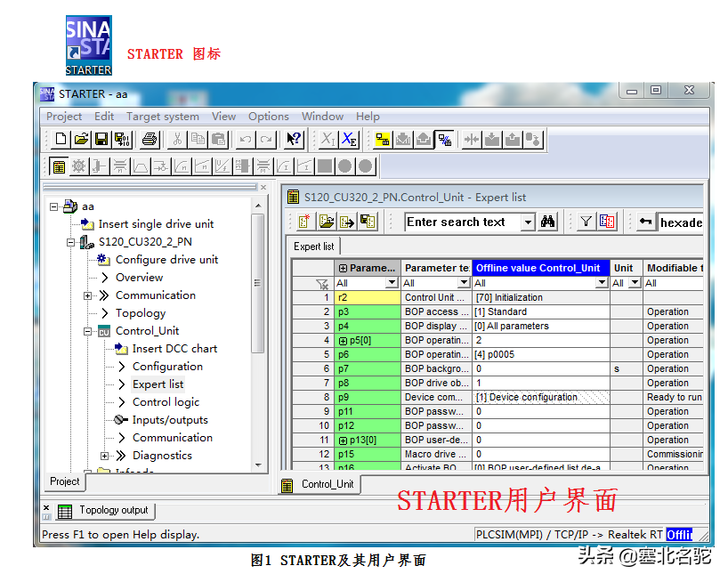Click the binoculars search icon

(548, 222)
